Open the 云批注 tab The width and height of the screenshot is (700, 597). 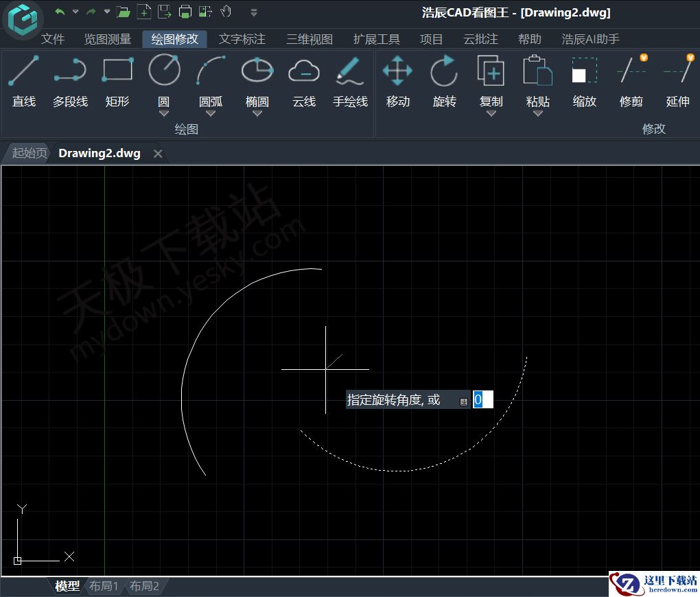(x=480, y=39)
